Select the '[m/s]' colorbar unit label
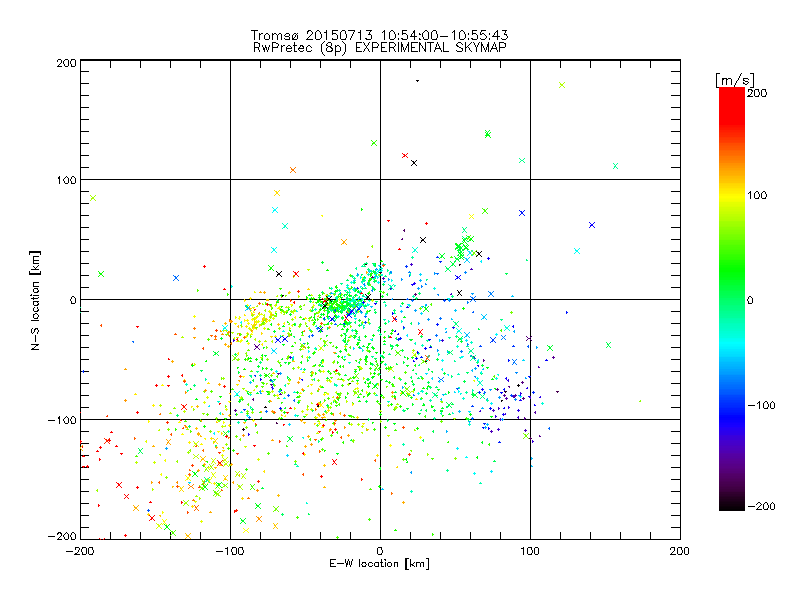Viewport: 800px width, 600px height. click(734, 80)
